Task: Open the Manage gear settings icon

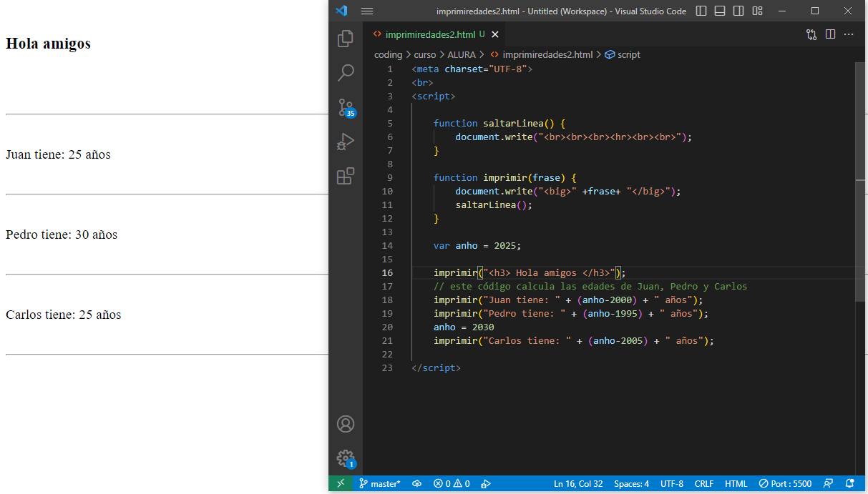Action: point(346,458)
